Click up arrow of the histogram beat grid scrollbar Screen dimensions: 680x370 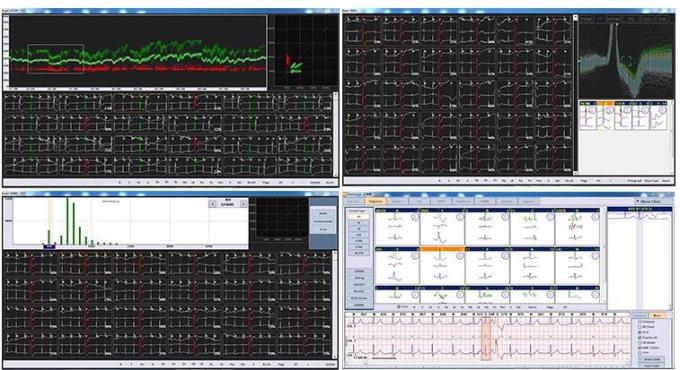(334, 253)
